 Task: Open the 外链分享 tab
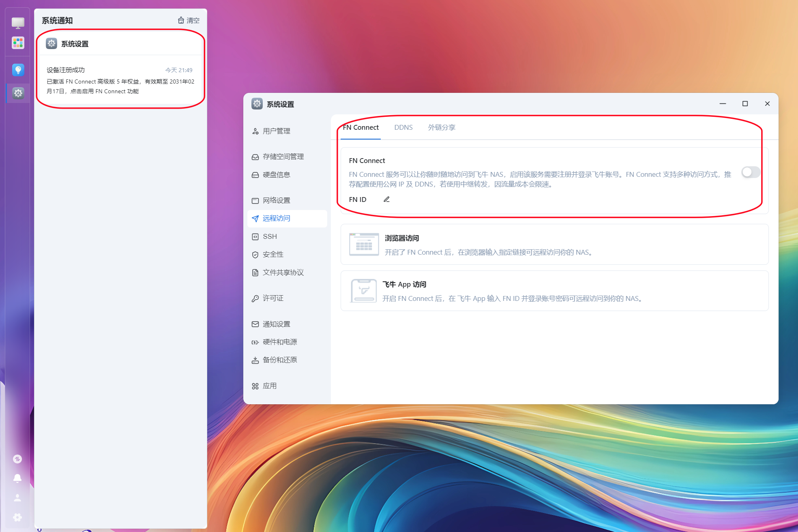point(442,127)
